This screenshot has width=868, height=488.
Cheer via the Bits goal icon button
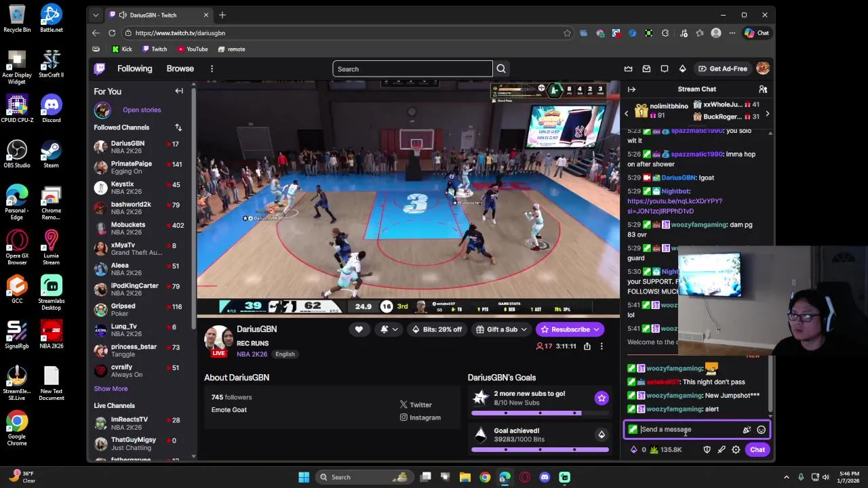pos(601,435)
